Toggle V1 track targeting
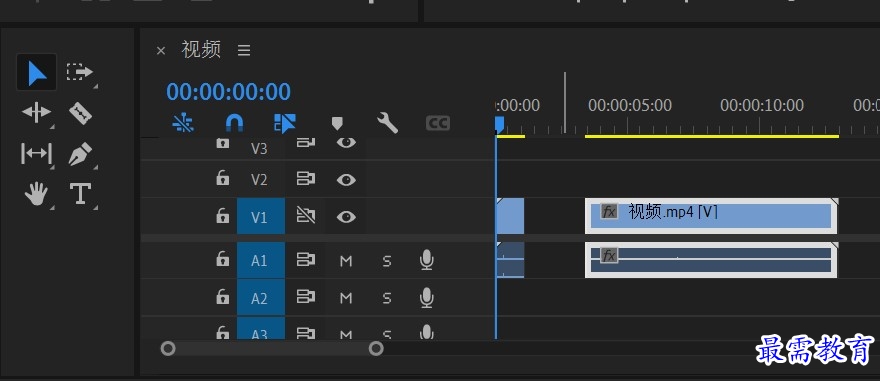This screenshot has height=381, width=880. pos(260,216)
